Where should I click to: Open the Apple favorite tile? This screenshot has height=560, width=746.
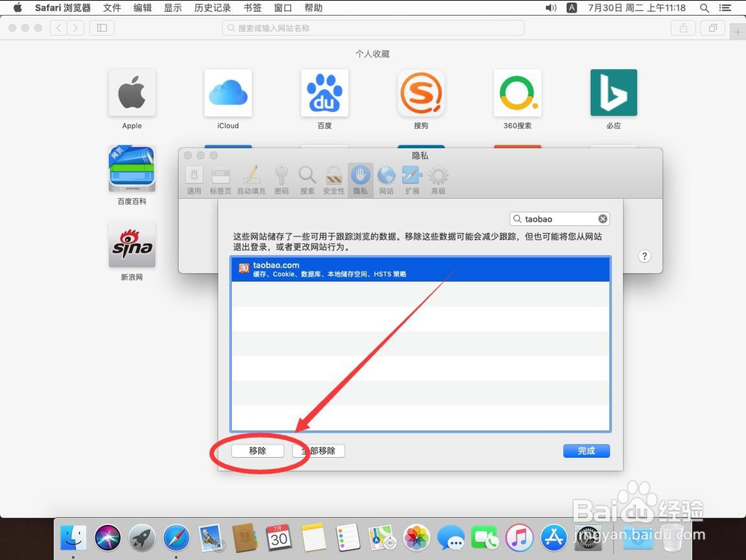click(132, 92)
